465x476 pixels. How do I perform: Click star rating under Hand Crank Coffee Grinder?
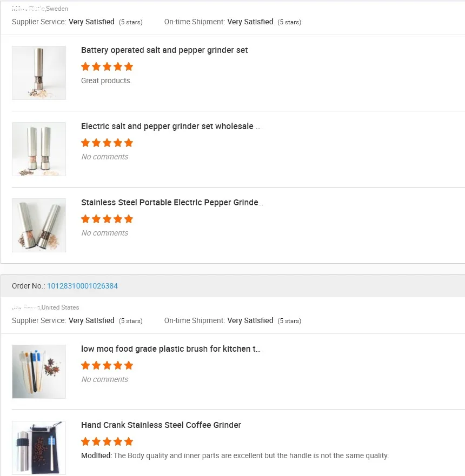tap(107, 442)
